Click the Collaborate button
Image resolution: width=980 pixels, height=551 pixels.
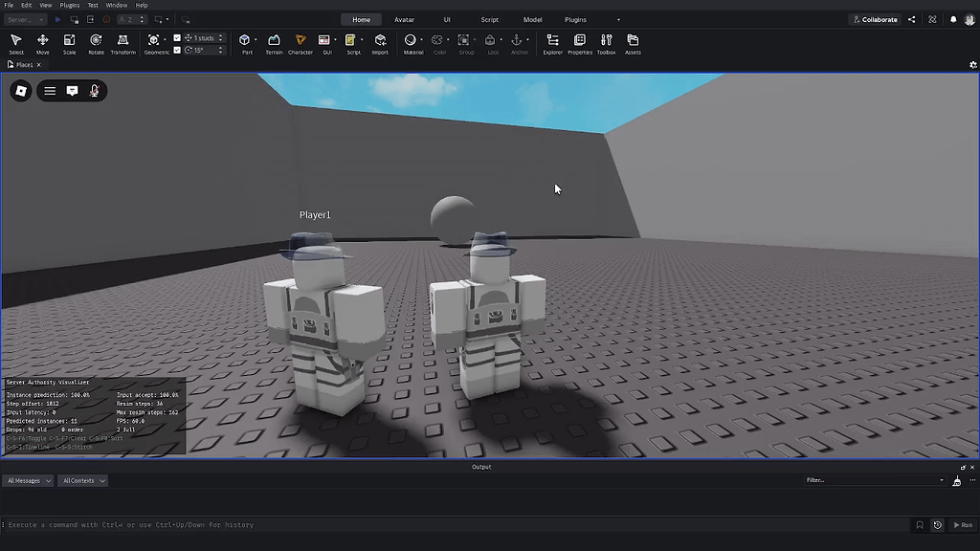tap(875, 19)
